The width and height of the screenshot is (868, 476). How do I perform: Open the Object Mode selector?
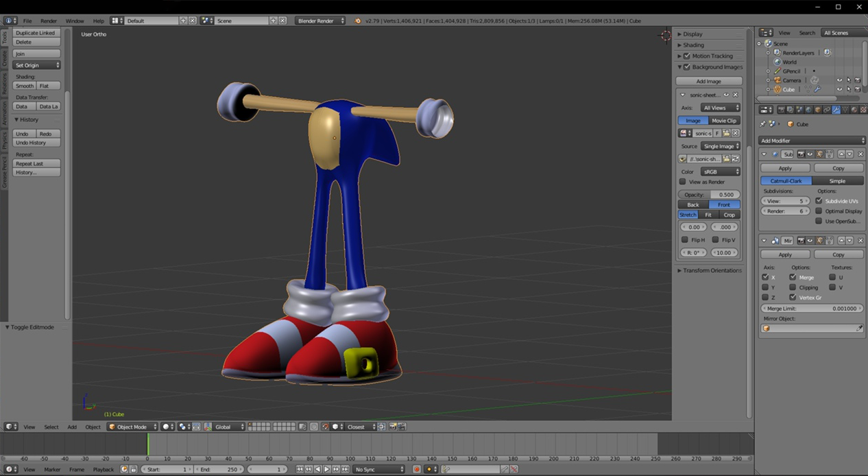(132, 427)
